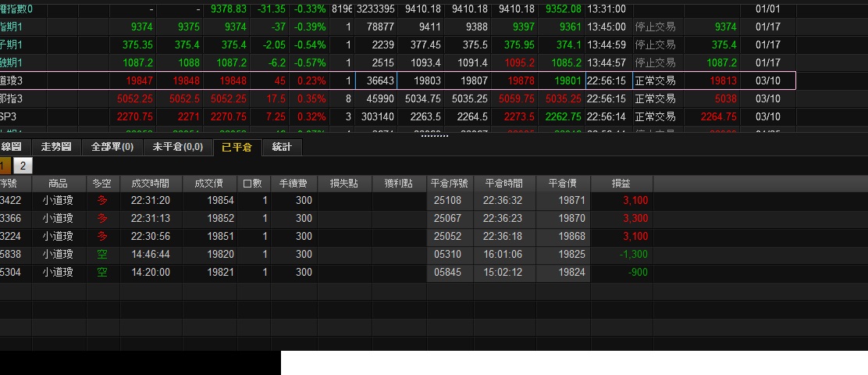Click fill price 19854
This screenshot has height=375, width=868.
click(221, 201)
